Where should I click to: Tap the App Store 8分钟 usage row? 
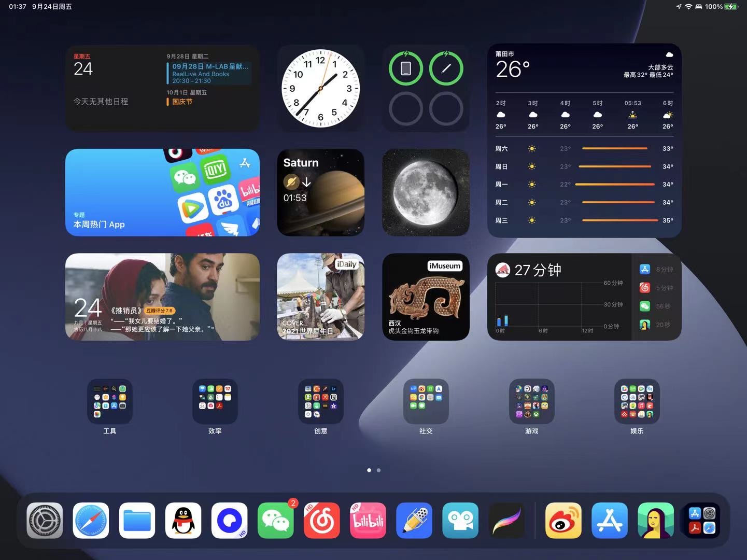656,269
